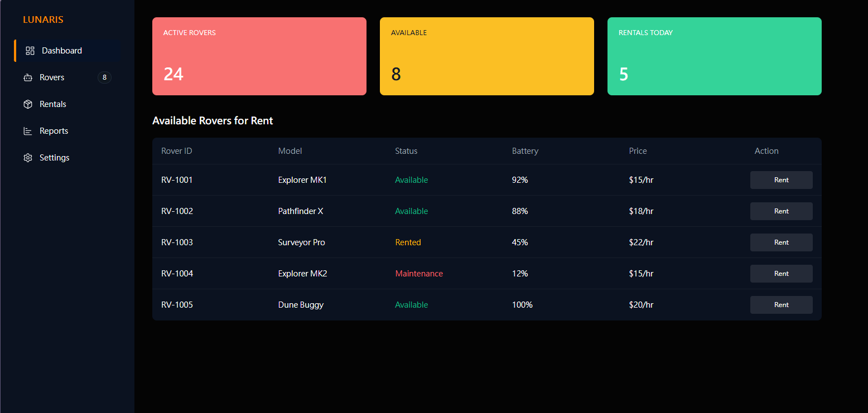The height and width of the screenshot is (413, 868).
Task: Click the Maintenance status of RV-1004
Action: point(419,274)
